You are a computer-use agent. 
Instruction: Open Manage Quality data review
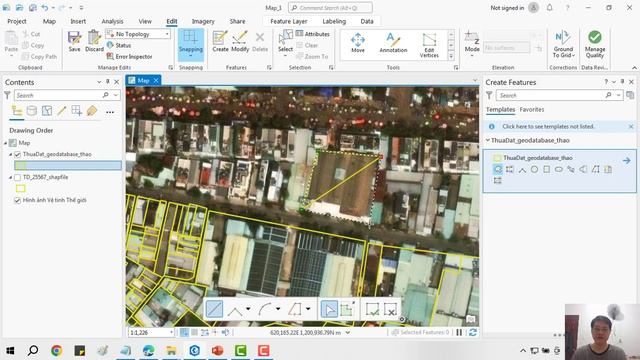pyautogui.click(x=595, y=44)
